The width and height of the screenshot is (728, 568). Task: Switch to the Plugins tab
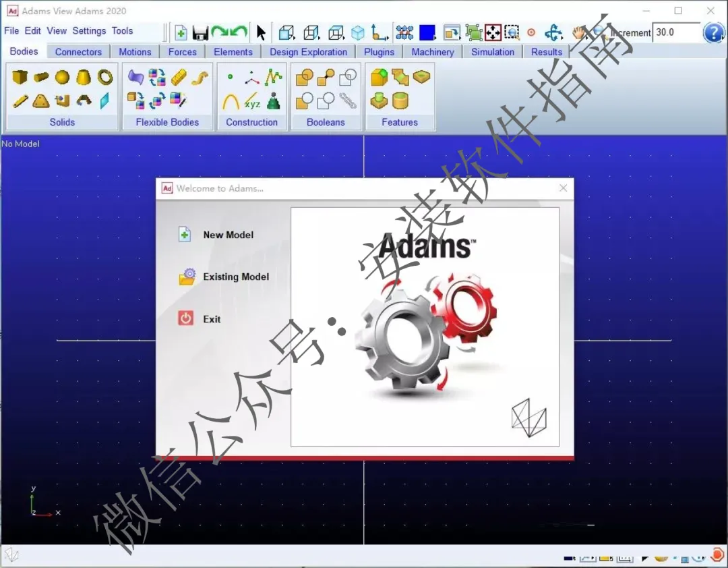pos(379,51)
